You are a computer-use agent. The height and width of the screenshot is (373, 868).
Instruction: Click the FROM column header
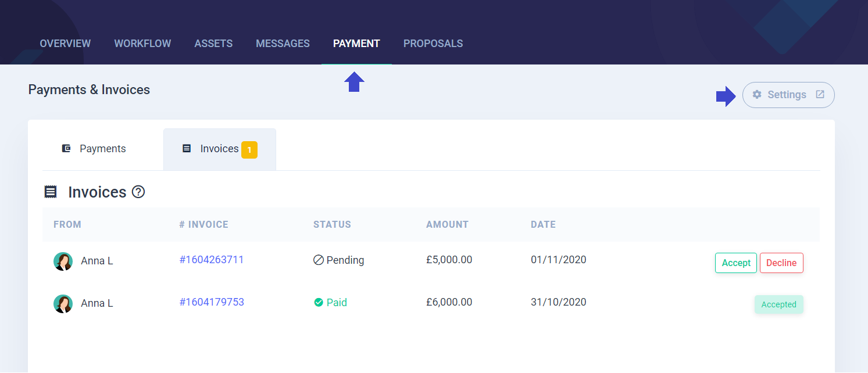[x=67, y=224]
